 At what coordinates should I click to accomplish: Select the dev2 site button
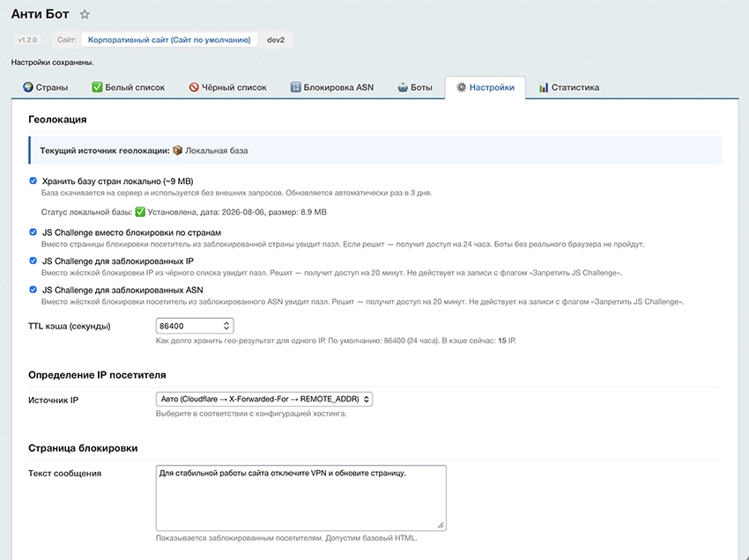tap(276, 40)
